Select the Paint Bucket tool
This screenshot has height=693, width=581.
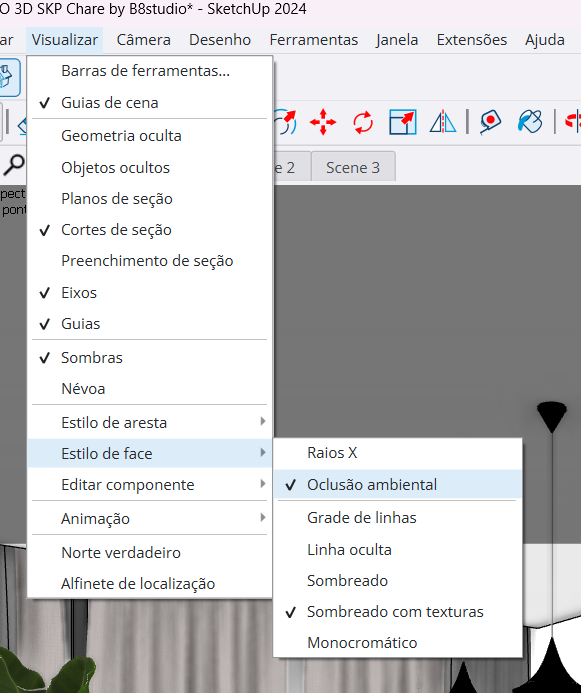point(530,122)
